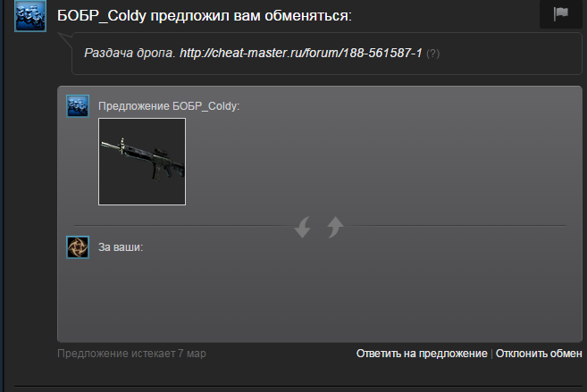
Task: Click the small БОБР_Coldy avatar in offer
Action: (x=78, y=106)
